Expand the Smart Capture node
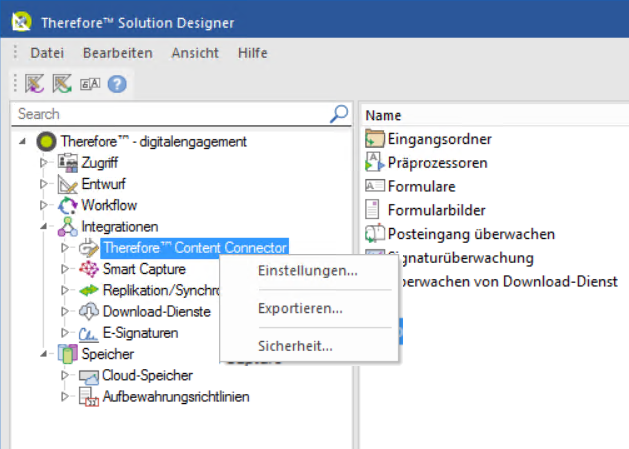 pos(64,269)
